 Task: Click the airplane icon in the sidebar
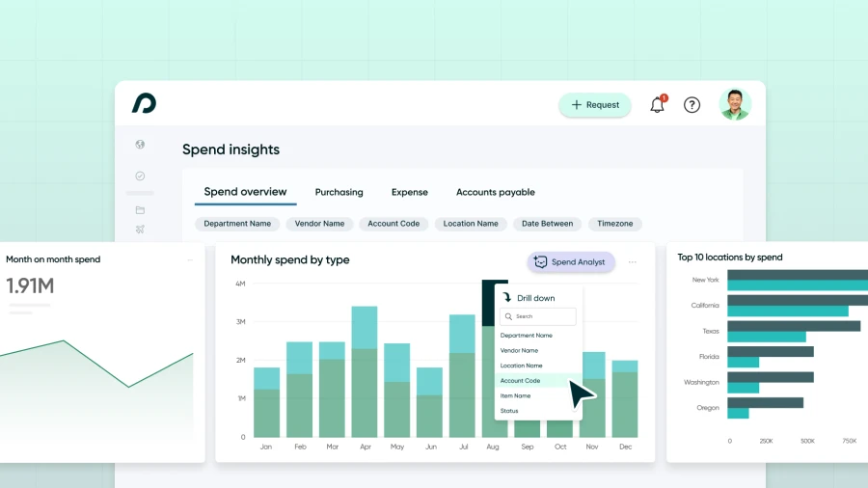click(x=140, y=230)
